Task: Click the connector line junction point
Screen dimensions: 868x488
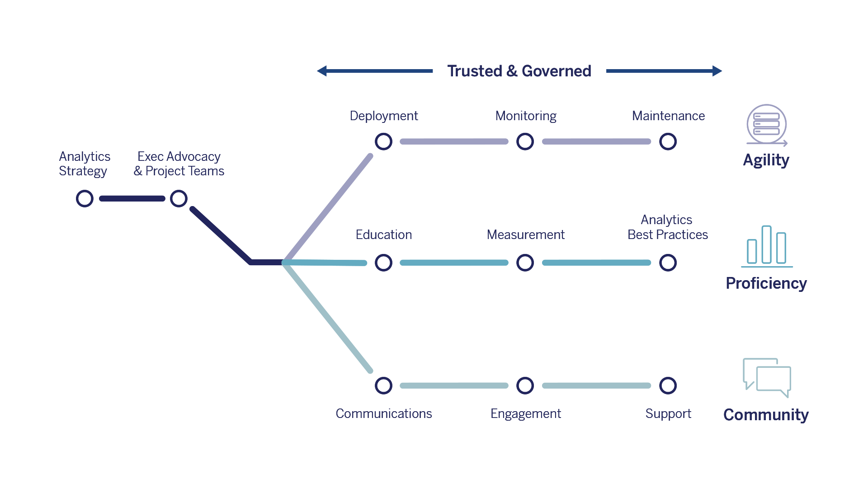Action: 285,262
